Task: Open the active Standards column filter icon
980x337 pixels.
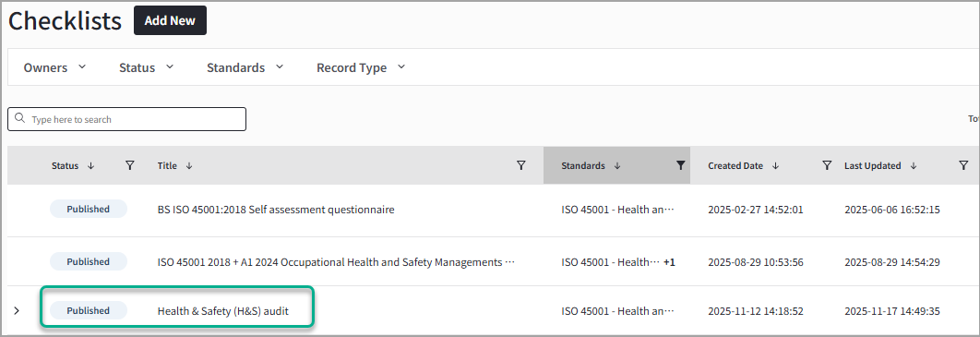Action: point(681,165)
